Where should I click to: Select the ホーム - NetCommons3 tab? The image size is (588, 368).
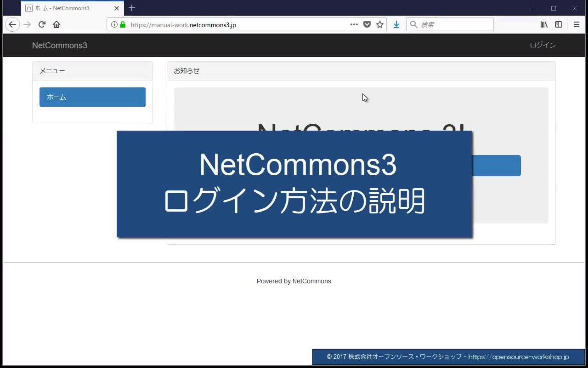73,8
